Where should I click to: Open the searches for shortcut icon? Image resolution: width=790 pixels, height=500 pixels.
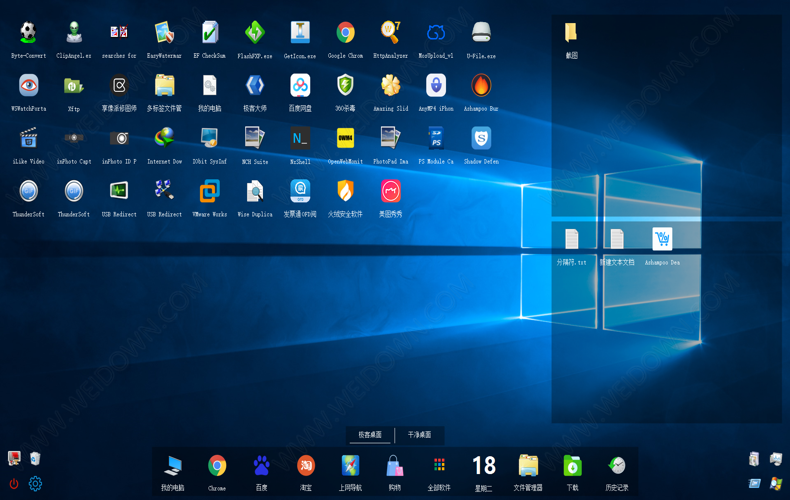[119, 32]
